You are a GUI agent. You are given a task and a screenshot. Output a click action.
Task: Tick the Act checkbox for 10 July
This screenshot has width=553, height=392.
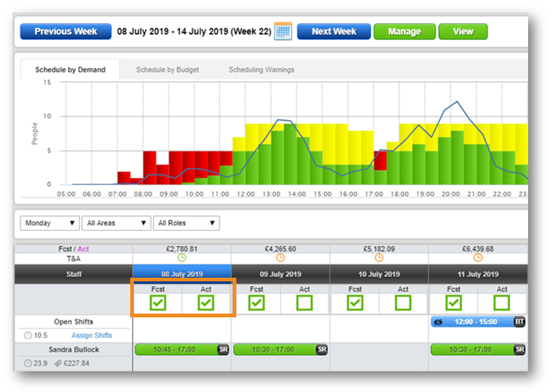point(403,303)
